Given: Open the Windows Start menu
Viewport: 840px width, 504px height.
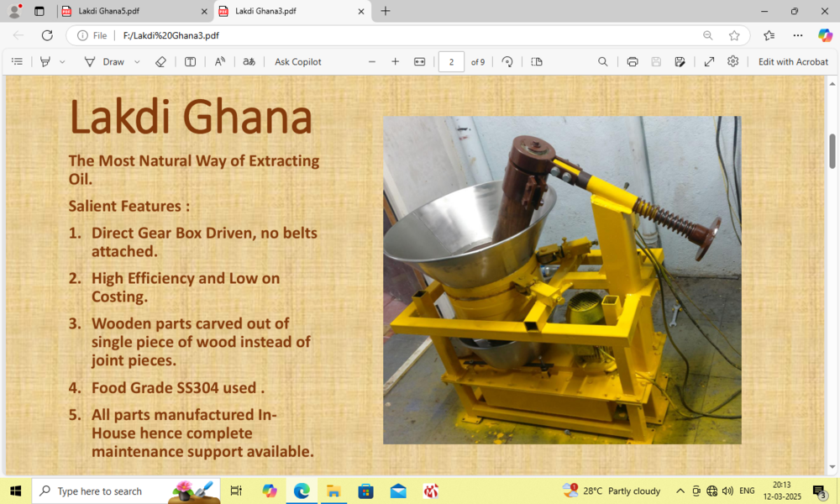Looking at the screenshot, I should click(15, 491).
